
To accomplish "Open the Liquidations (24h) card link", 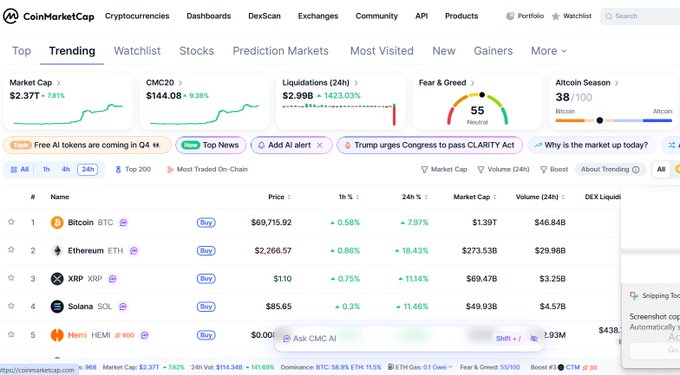I will [320, 83].
